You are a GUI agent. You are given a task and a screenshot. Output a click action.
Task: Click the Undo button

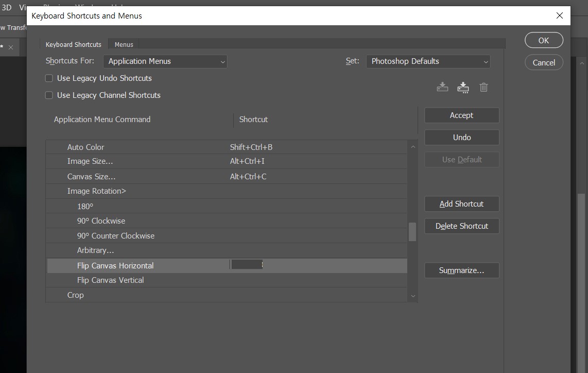[x=462, y=138]
